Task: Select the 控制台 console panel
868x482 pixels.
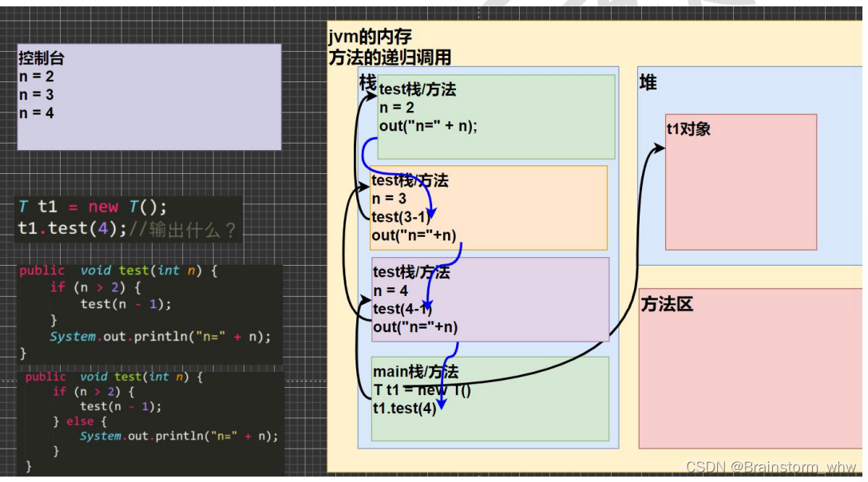Action: tap(148, 96)
